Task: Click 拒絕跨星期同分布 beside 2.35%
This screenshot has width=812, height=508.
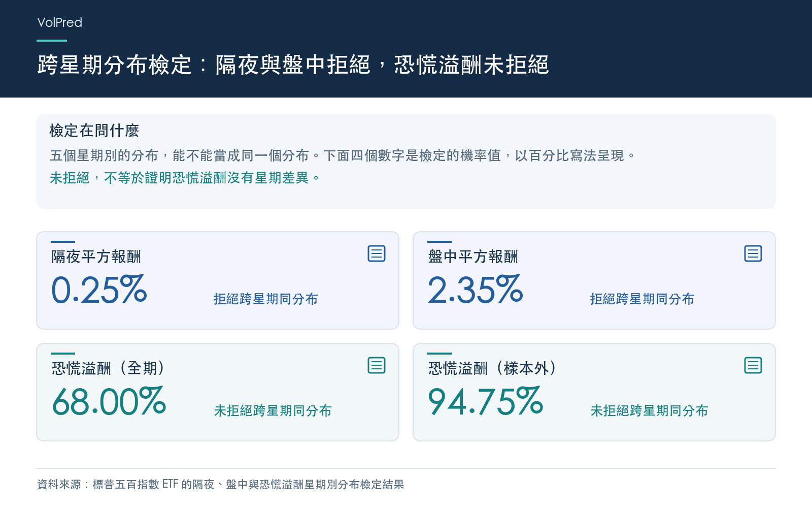Action: [x=642, y=299]
